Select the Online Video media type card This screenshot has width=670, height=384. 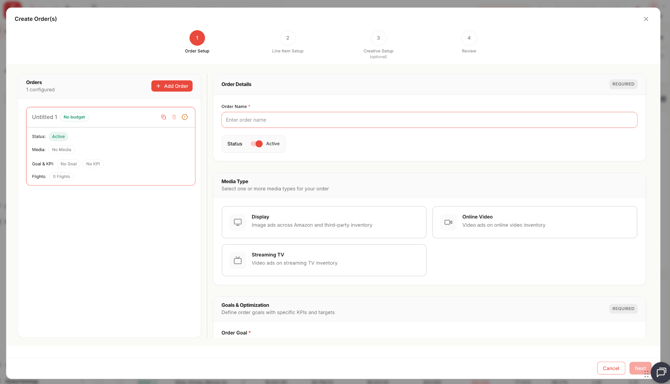[x=535, y=222]
